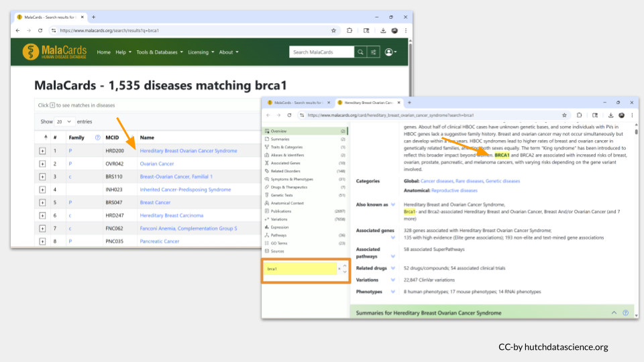644x362 pixels.
Task: Go back in the front browser window
Action: pyautogui.click(x=268, y=115)
